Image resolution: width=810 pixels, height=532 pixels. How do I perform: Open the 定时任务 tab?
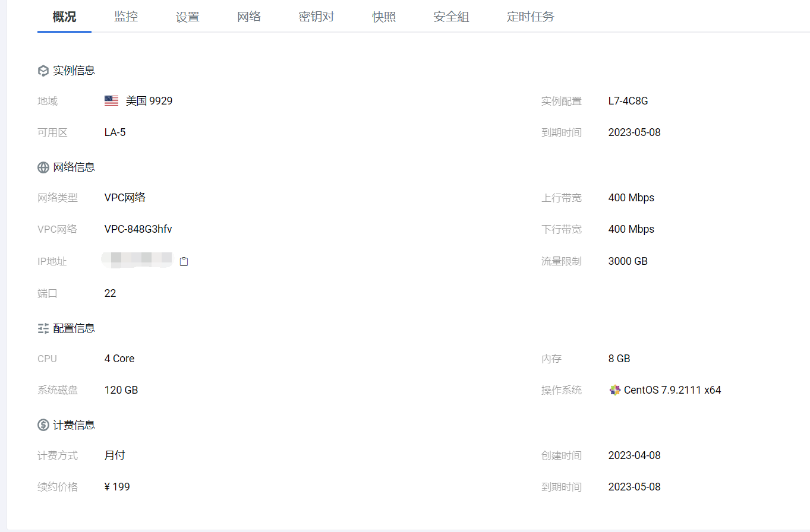(530, 17)
